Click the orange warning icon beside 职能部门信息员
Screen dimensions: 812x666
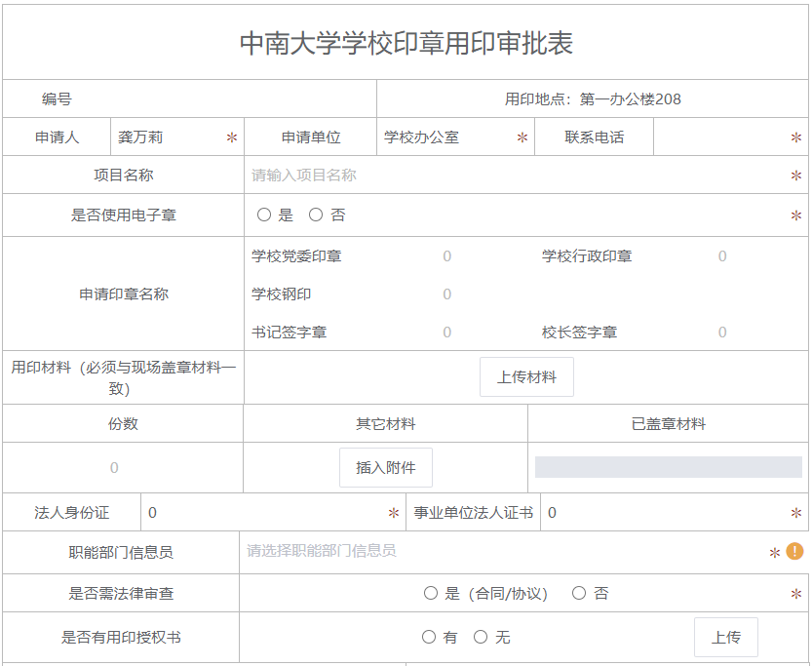tap(794, 551)
